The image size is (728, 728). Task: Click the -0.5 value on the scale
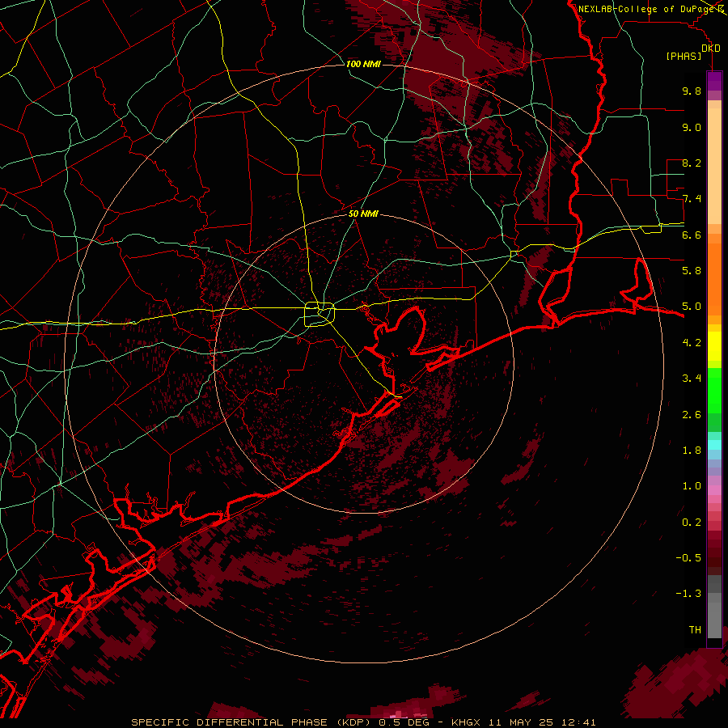[688, 558]
